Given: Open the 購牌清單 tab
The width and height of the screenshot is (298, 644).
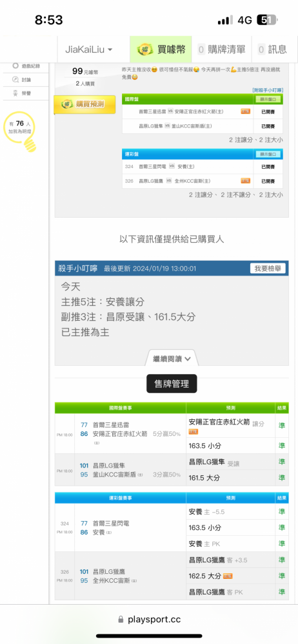Looking at the screenshot, I should click(x=222, y=50).
